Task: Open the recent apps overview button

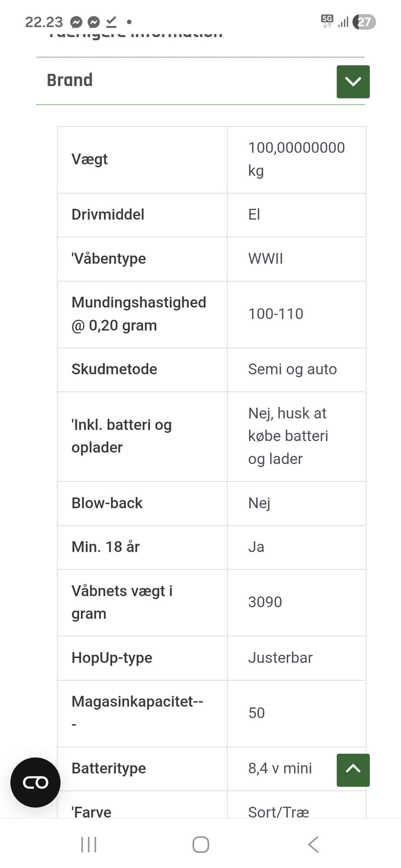Action: 89,845
